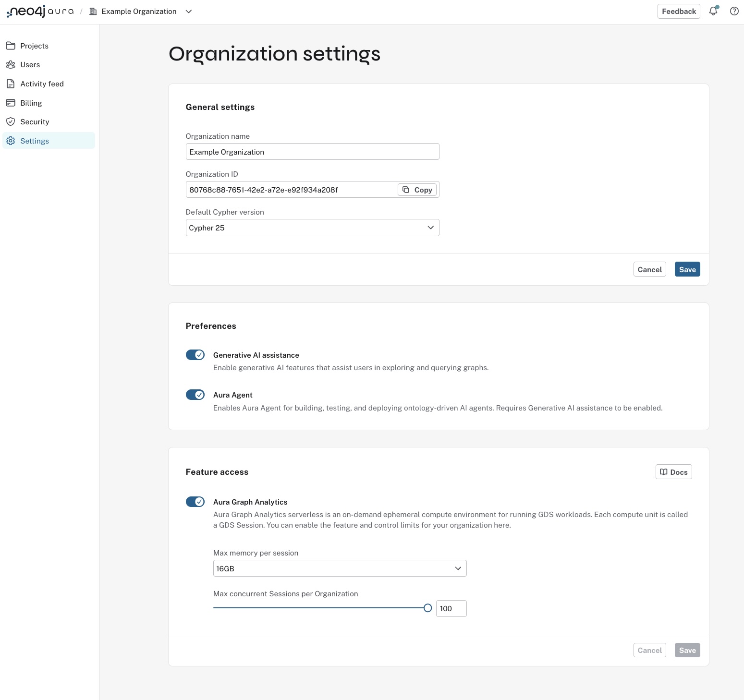Open the notifications bell
This screenshot has width=744, height=700.
point(713,11)
